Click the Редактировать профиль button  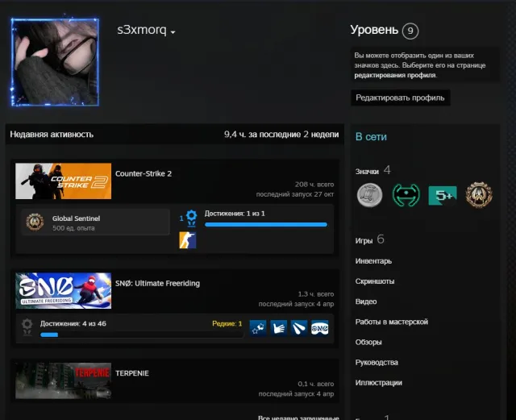tap(400, 98)
